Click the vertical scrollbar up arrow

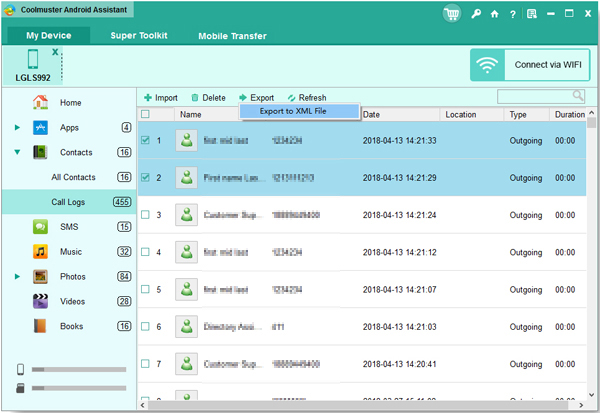point(592,113)
